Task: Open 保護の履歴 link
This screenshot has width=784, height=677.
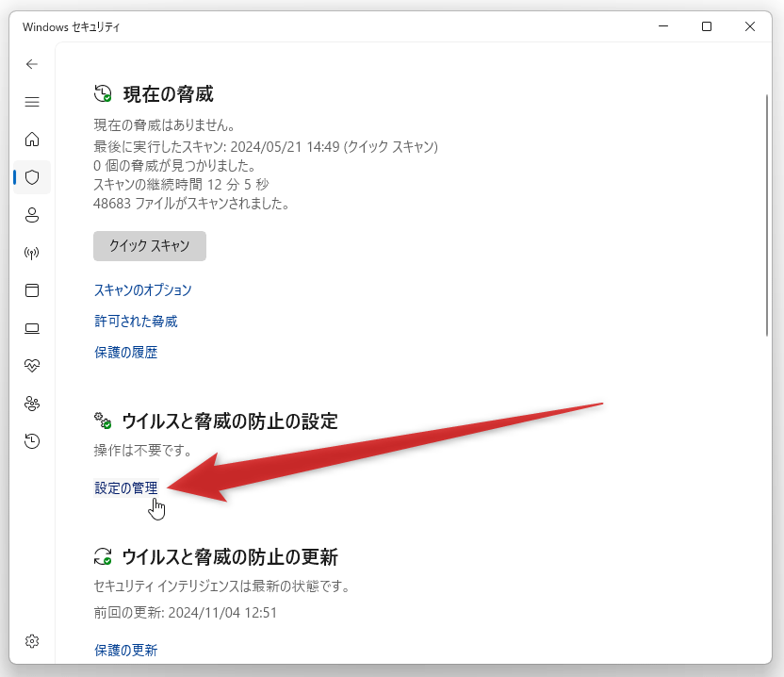Action: pyautogui.click(x=126, y=353)
